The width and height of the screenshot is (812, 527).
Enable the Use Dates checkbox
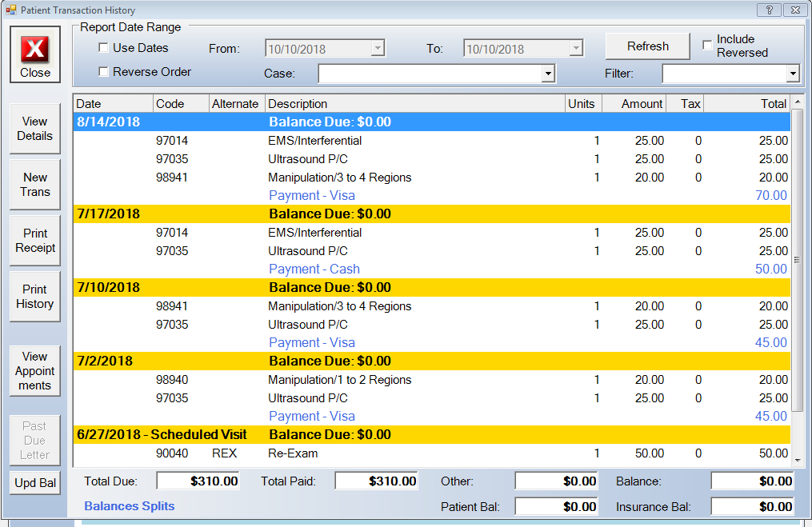pos(103,48)
